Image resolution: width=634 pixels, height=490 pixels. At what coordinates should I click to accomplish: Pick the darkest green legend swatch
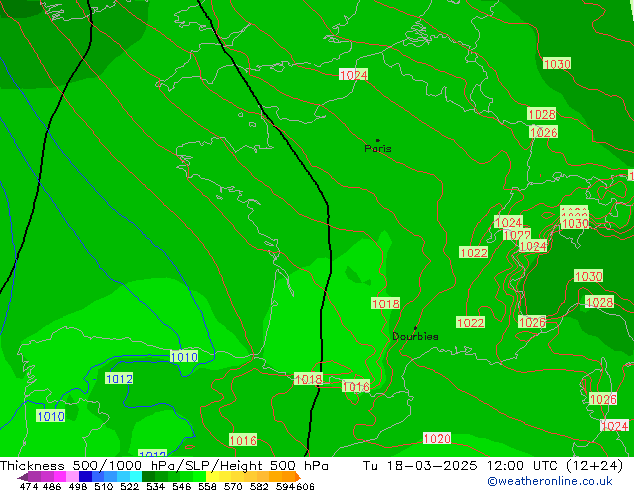[148, 476]
